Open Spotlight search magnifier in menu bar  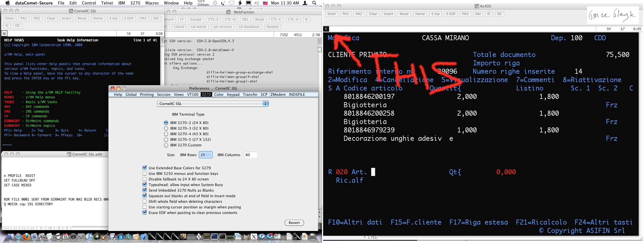click(314, 3)
